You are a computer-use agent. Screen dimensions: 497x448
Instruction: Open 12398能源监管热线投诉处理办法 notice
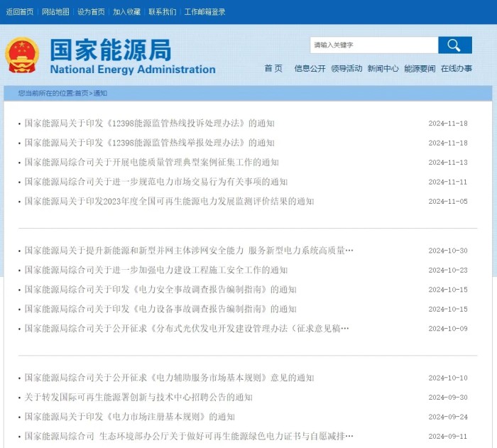[x=149, y=124]
